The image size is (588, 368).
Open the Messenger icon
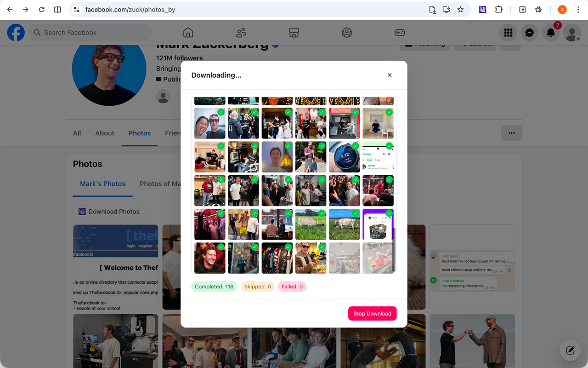tap(529, 33)
